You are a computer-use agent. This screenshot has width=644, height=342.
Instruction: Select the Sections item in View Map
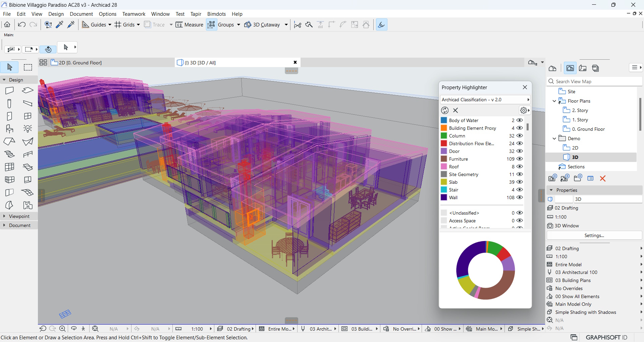[576, 167]
